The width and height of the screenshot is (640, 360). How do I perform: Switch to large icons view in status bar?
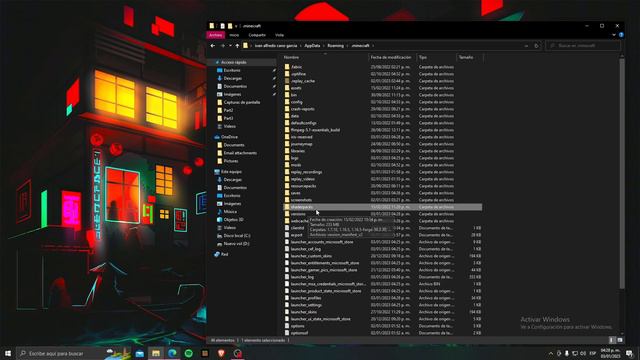620,340
